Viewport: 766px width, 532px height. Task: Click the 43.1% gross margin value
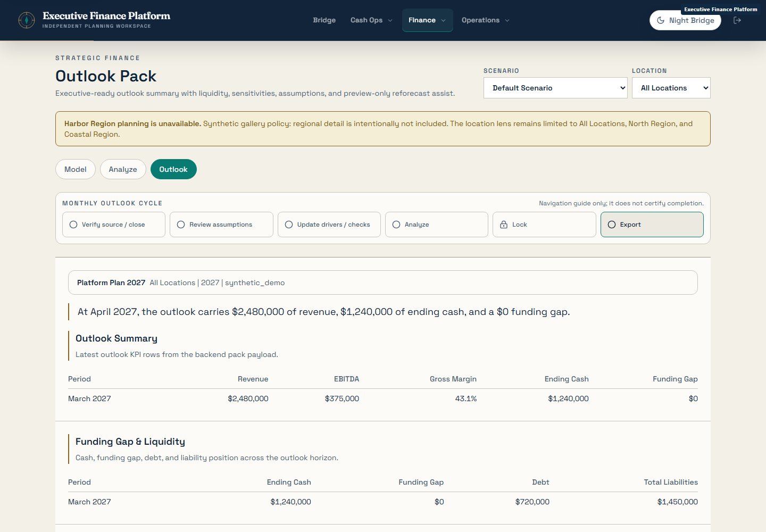point(466,398)
